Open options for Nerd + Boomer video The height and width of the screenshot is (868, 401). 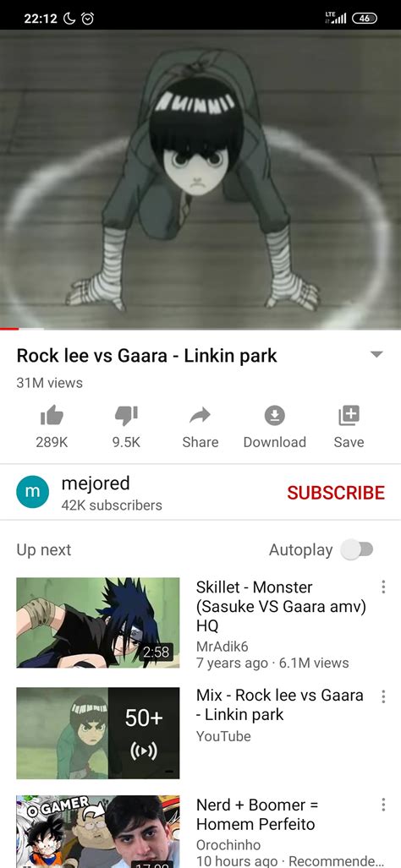pos(382,805)
